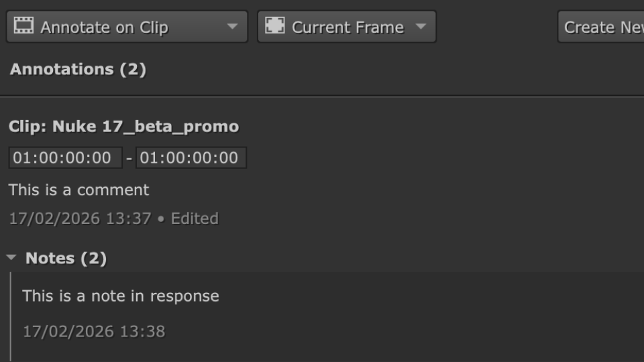Select the "This is a comment" text

point(79,190)
